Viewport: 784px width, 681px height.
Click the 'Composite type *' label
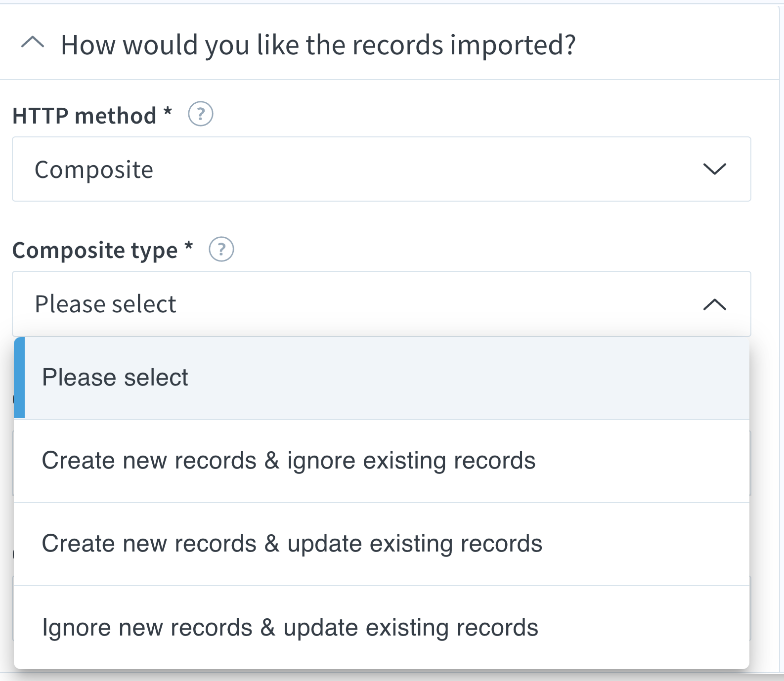coord(103,250)
